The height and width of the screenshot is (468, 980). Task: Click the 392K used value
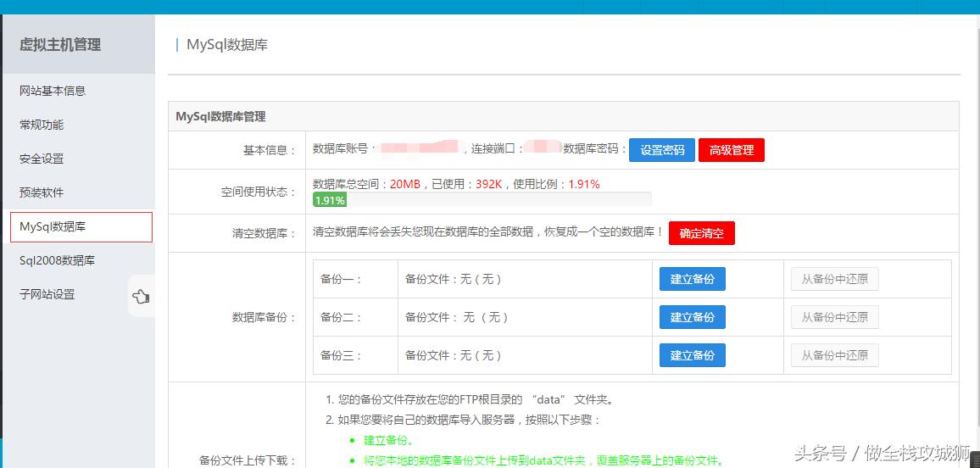pos(489,184)
